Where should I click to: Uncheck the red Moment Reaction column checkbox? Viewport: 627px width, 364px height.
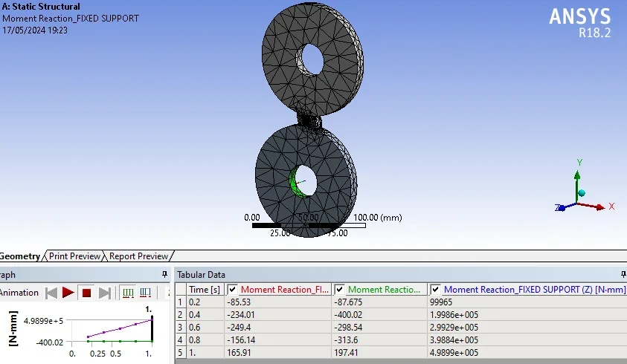233,290
